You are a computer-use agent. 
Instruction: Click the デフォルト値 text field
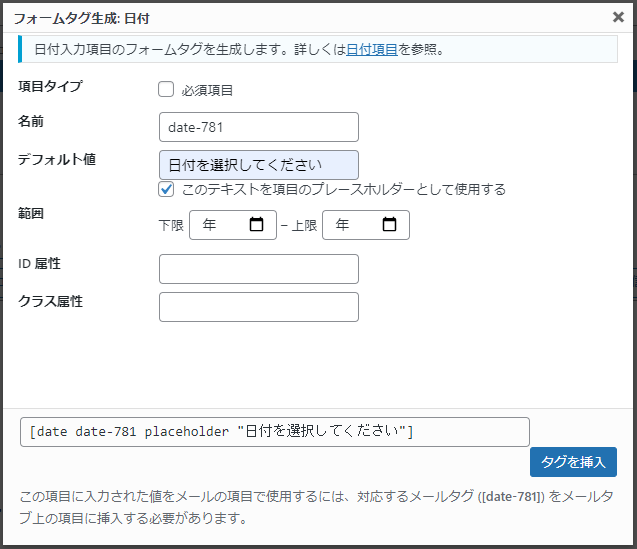pos(259,165)
